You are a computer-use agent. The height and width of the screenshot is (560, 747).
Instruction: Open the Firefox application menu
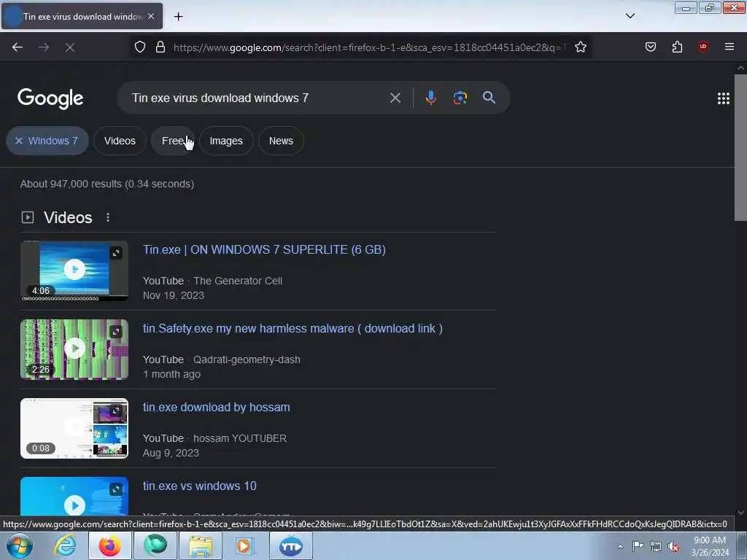pyautogui.click(x=729, y=47)
